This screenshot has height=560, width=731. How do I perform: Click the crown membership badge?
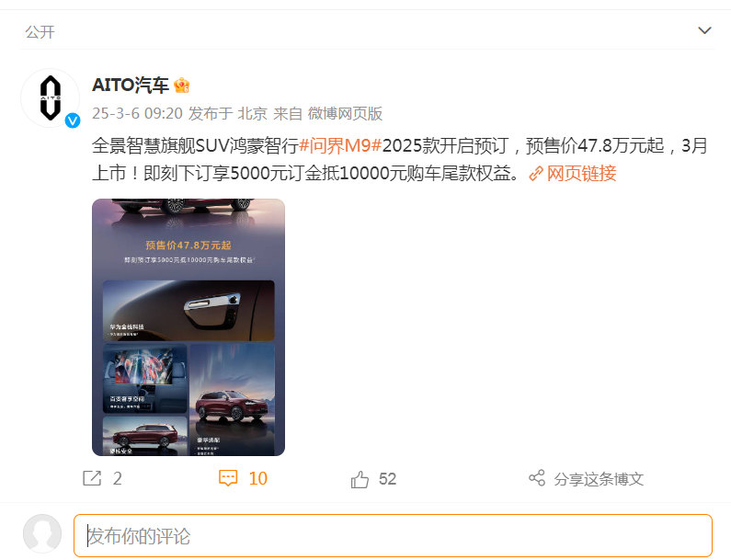181,86
